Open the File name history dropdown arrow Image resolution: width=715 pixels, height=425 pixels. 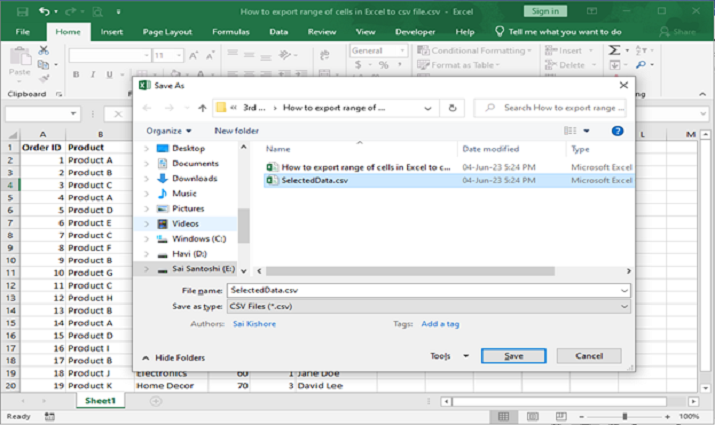tap(624, 290)
